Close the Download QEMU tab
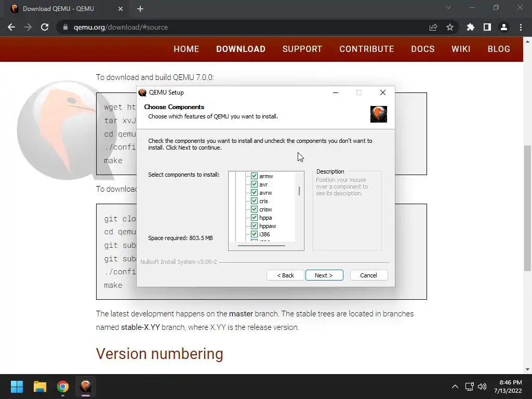 121,9
